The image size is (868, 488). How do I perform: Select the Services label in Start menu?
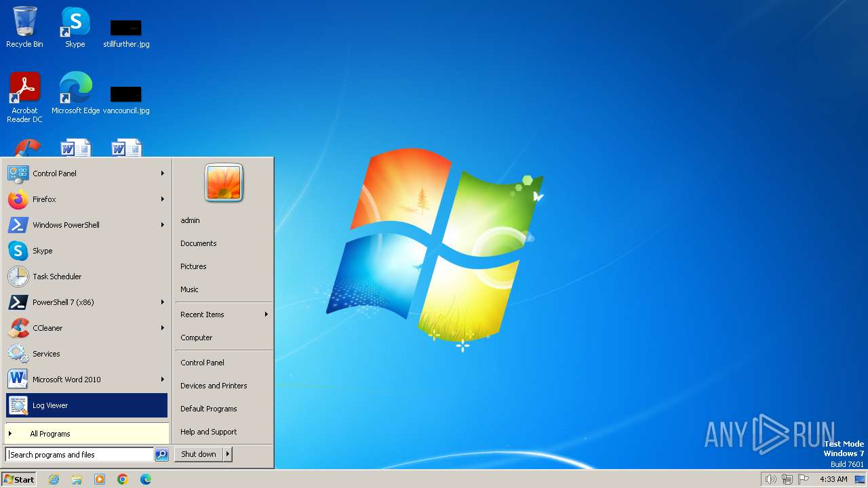point(46,354)
